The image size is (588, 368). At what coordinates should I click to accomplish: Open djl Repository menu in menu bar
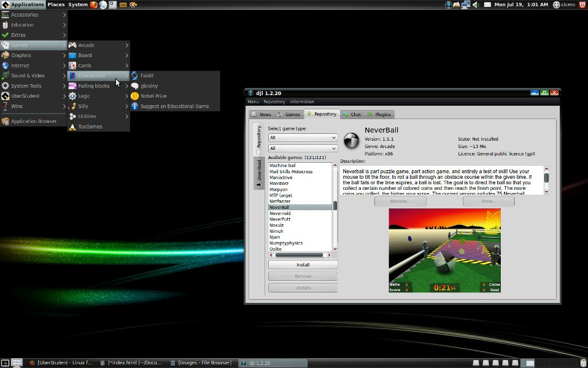tap(274, 102)
